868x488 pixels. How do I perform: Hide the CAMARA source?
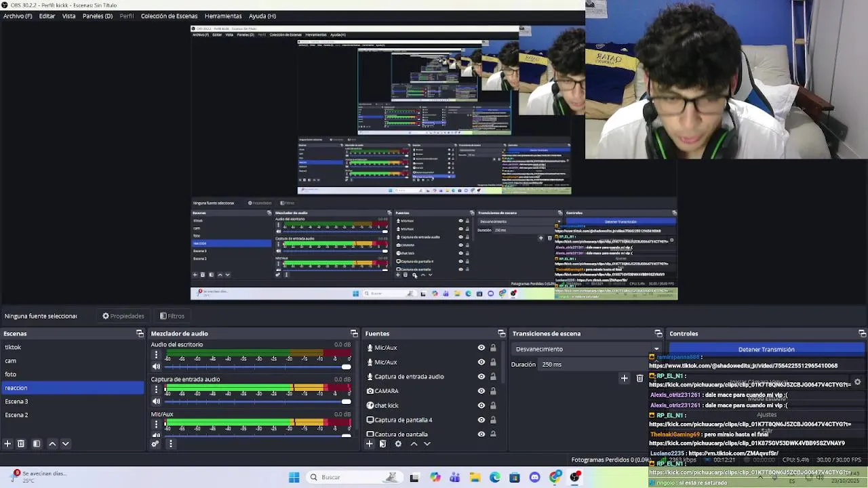[x=481, y=391]
